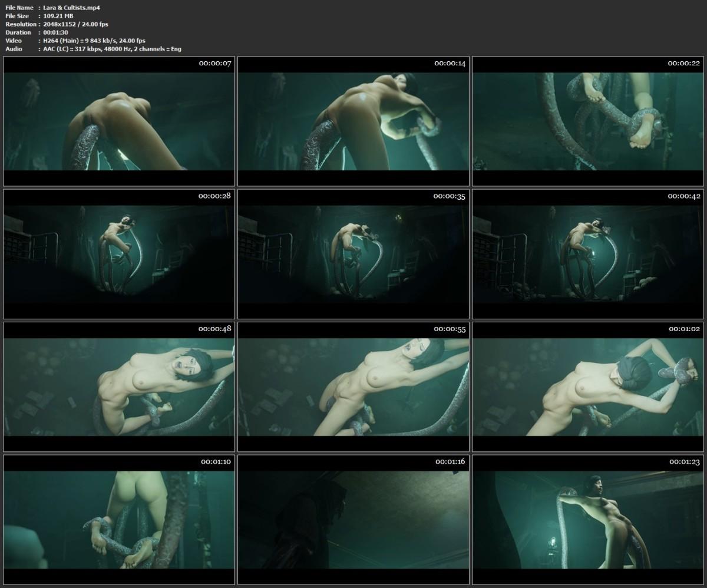707x588 pixels.
Task: Open the thumbnail stamped 00:00:22
Action: click(588, 121)
